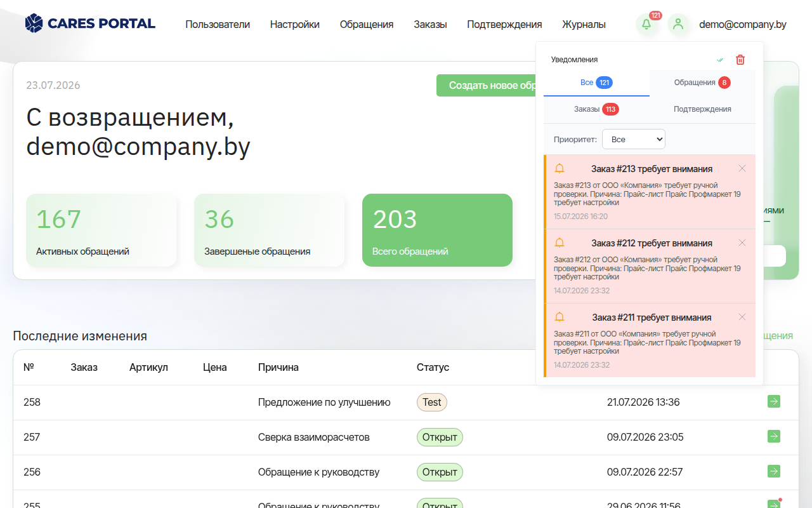Open the Подтверждения menu in navbar
Image resolution: width=812 pixels, height=508 pixels.
[504, 24]
